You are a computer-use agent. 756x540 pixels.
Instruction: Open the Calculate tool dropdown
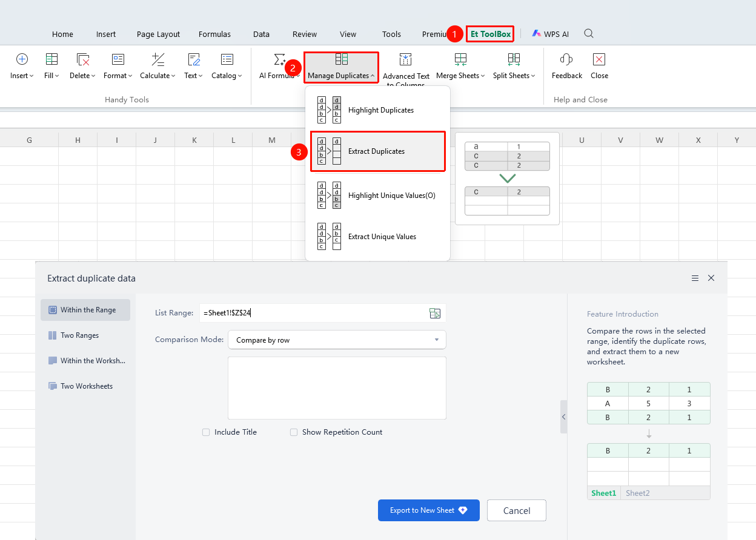pos(157,67)
